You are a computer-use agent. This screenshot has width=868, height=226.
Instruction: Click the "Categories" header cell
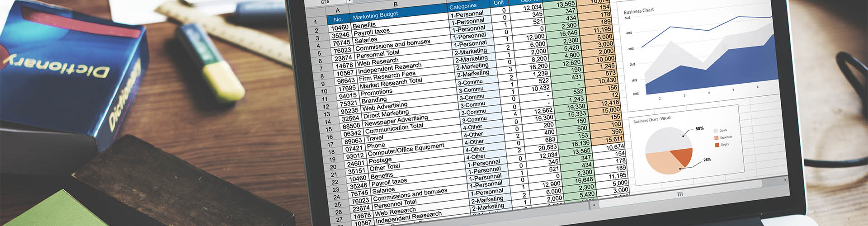[463, 6]
